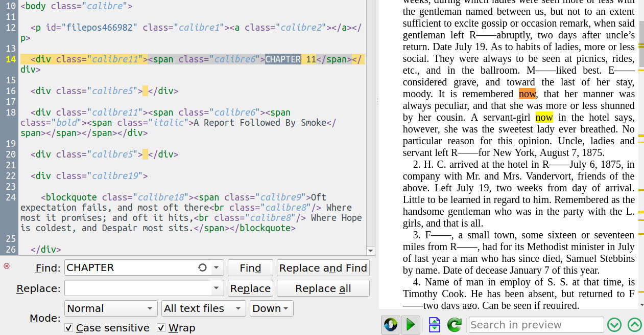Find previous match in preview
Screen dimensions: 644x335
pos(634,324)
